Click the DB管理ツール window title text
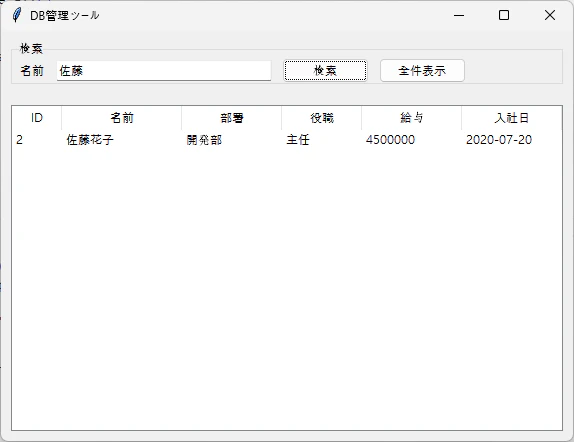Viewport: 574px width, 442px height. click(x=64, y=15)
